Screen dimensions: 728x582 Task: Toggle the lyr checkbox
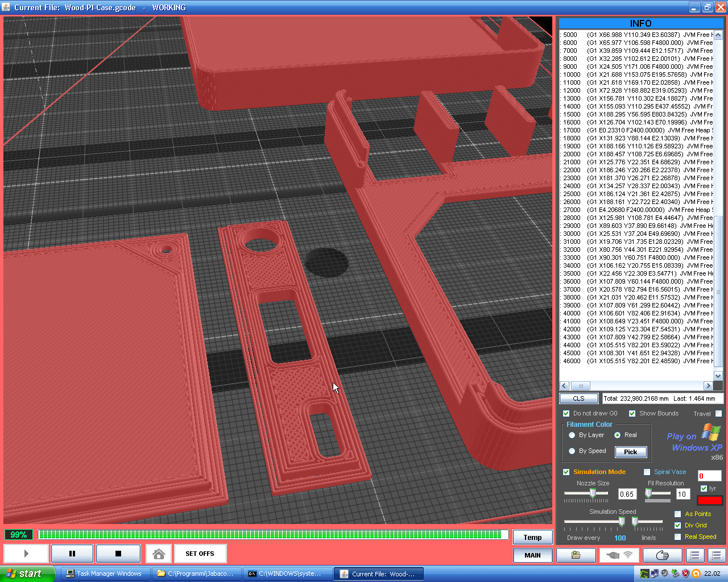click(x=704, y=488)
